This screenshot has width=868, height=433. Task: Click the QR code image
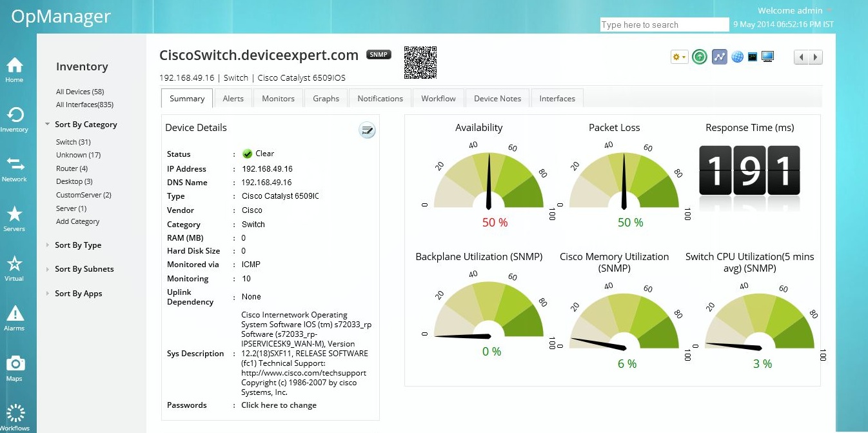click(420, 63)
